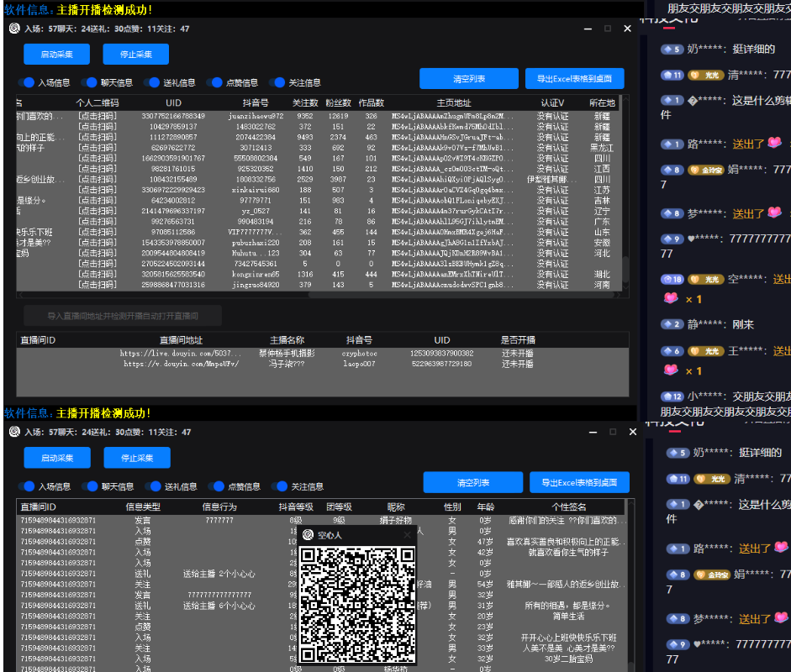Maximize the upper collection window
Viewport: 791px width, 672px height.
tap(607, 29)
